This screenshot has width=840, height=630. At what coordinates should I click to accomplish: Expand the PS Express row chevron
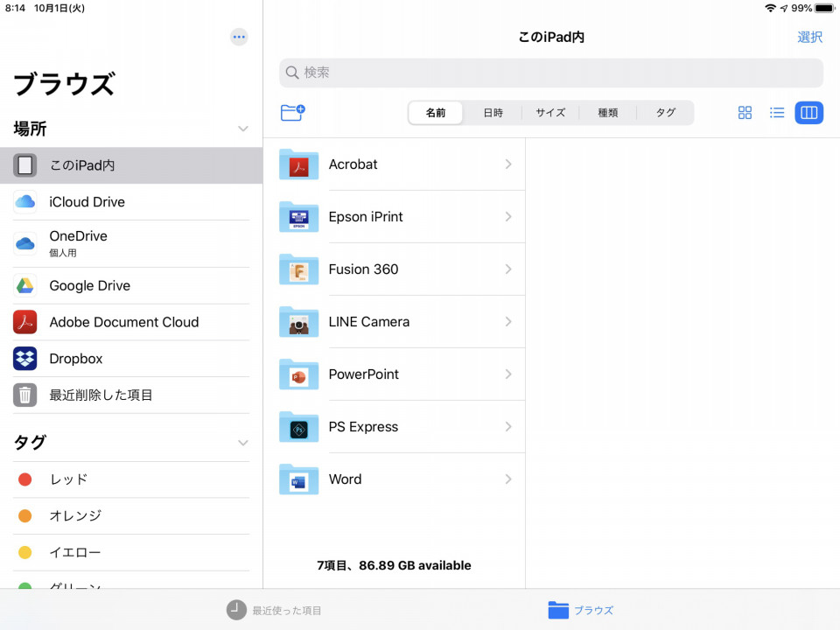[508, 426]
